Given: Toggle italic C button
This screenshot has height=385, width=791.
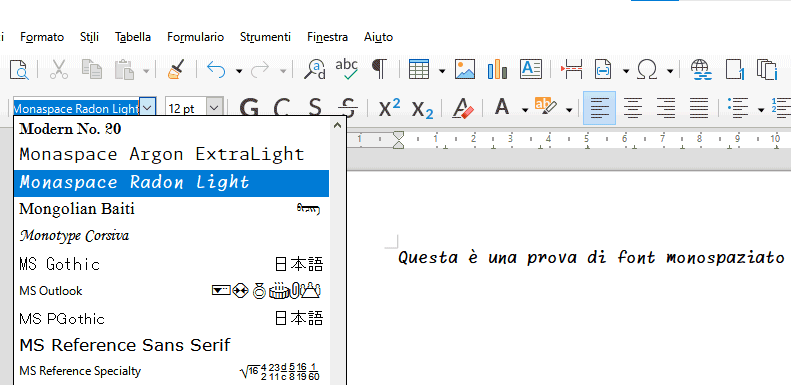Looking at the screenshot, I should pos(281,108).
